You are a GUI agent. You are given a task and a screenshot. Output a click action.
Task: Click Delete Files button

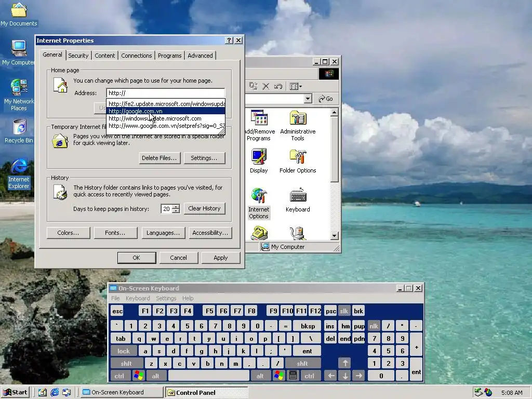click(159, 158)
